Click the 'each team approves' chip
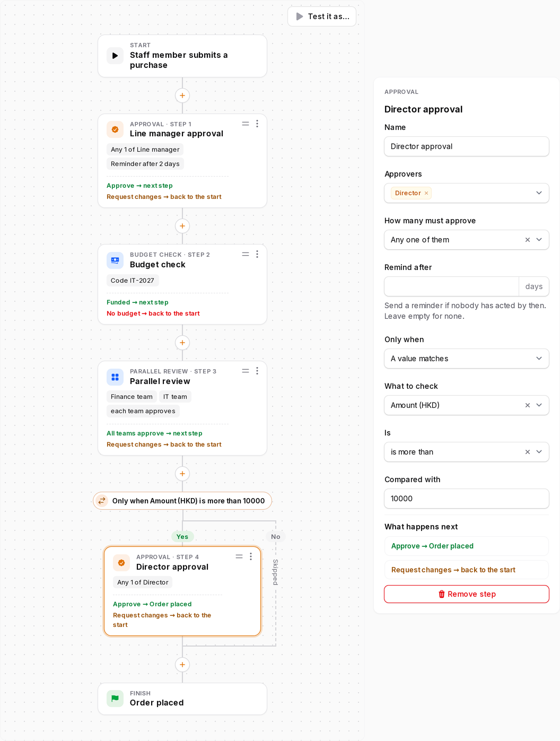Viewport: 560px width, 741px height. pyautogui.click(x=143, y=411)
